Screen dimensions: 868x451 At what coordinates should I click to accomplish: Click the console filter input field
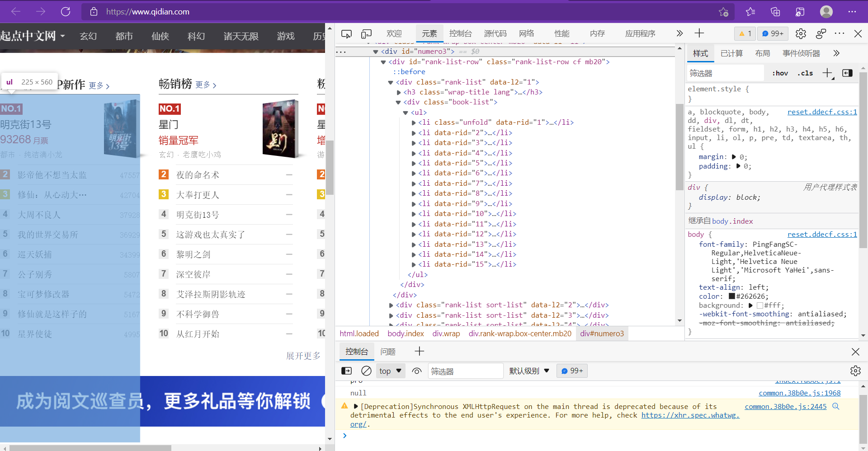[465, 371]
